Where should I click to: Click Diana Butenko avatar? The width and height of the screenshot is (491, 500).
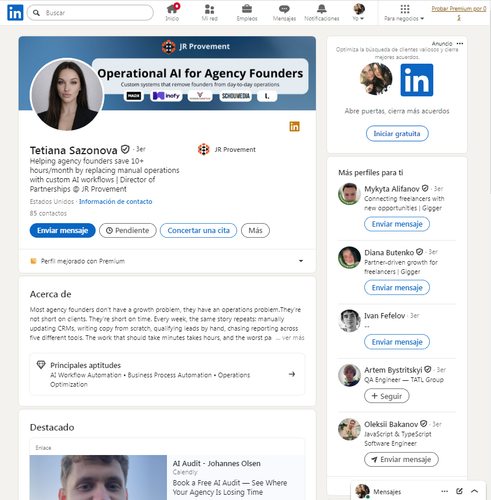tap(349, 257)
